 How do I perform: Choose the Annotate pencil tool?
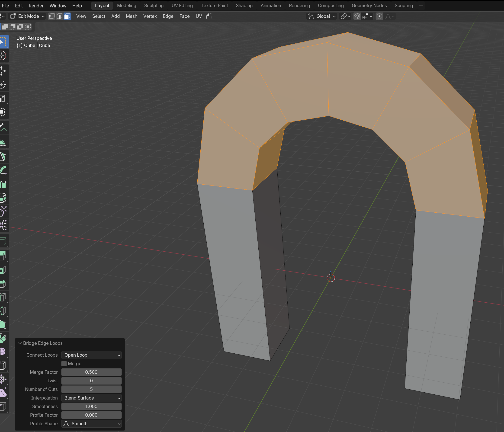[x=3, y=128]
